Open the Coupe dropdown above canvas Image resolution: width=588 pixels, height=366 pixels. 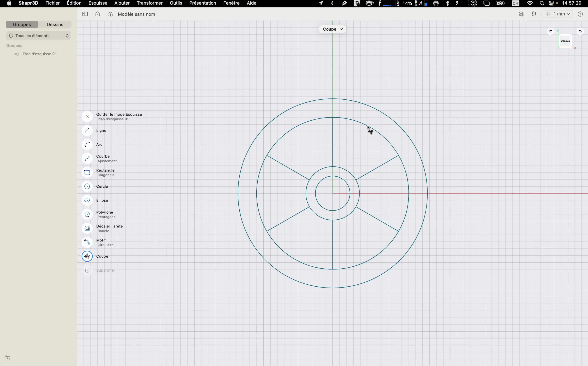click(x=333, y=29)
